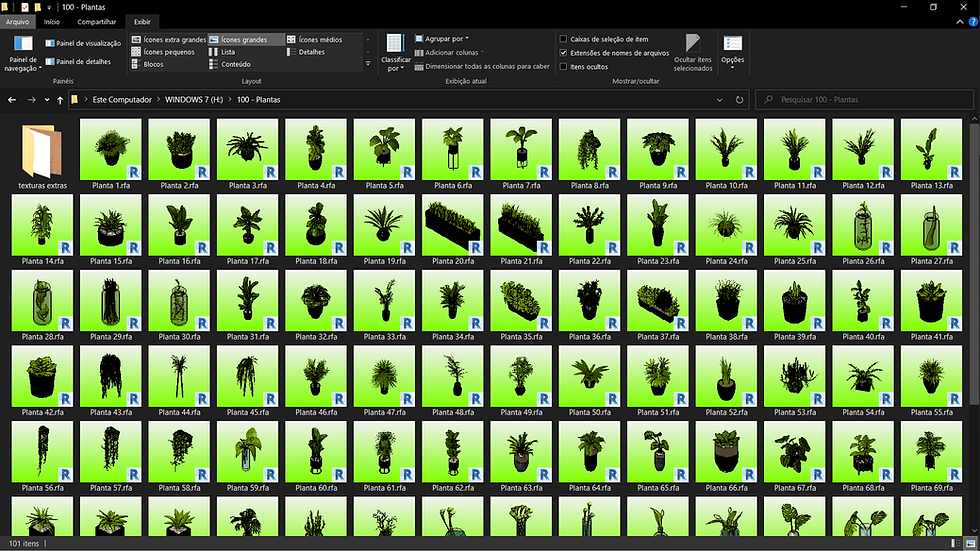The height and width of the screenshot is (551, 980).
Task: Click the Pesquisar 100 - Plantas search box
Action: pyautogui.click(x=864, y=100)
